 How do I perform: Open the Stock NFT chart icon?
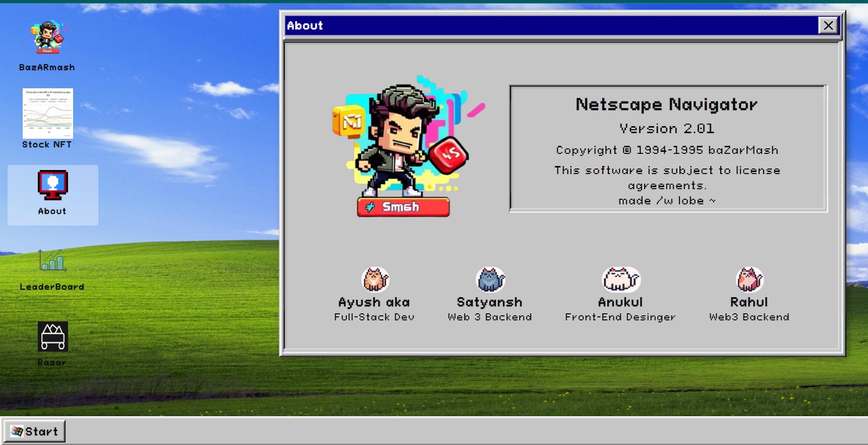[x=48, y=114]
